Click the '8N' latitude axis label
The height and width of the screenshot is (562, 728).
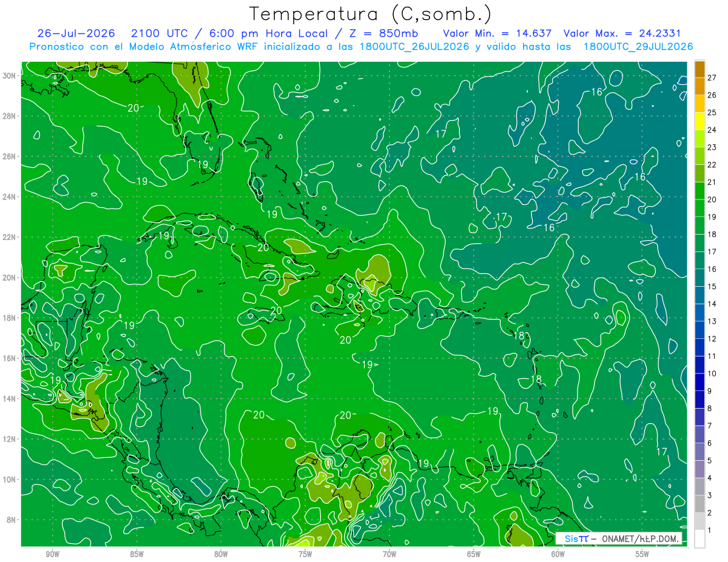pyautogui.click(x=12, y=520)
